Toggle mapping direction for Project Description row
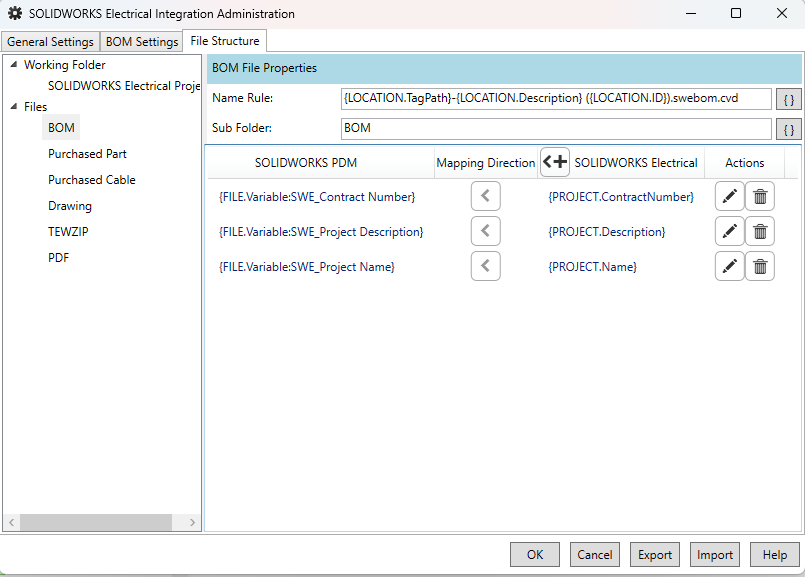Screen dimensions: 805x577 (486, 231)
